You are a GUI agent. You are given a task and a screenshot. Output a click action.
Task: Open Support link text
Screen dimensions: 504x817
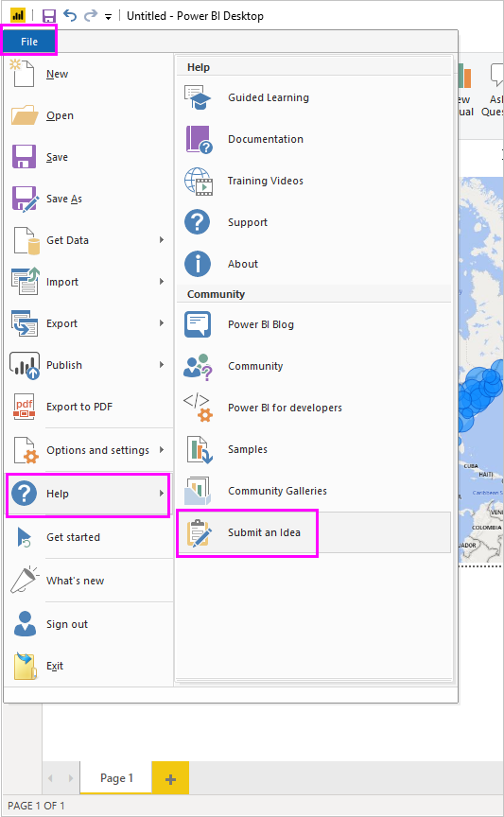click(248, 222)
